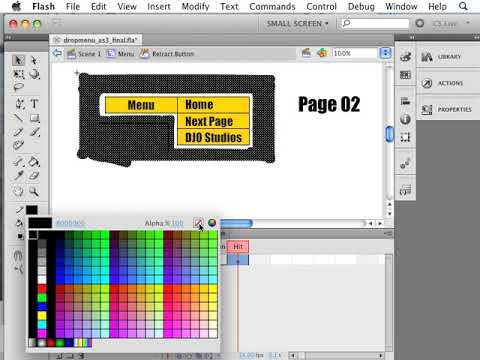
Task: Open the Apple menu
Action: tap(16, 6)
